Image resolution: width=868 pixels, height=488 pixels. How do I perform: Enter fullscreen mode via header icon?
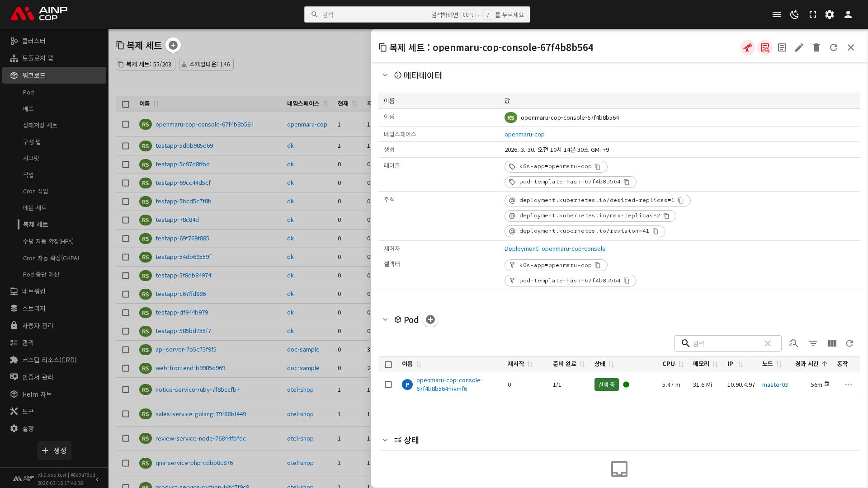[813, 14]
